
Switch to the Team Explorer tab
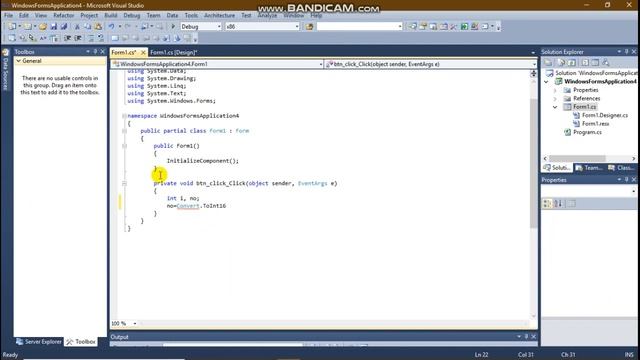click(x=589, y=168)
